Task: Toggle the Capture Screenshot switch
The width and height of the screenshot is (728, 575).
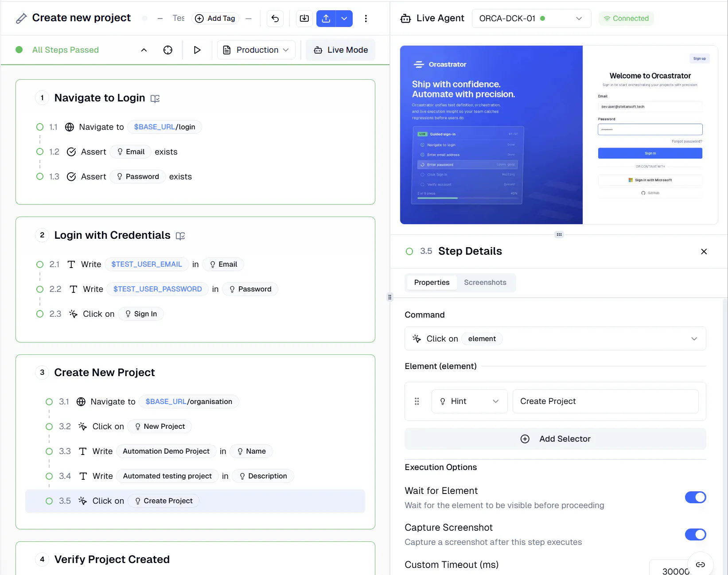Action: (695, 535)
